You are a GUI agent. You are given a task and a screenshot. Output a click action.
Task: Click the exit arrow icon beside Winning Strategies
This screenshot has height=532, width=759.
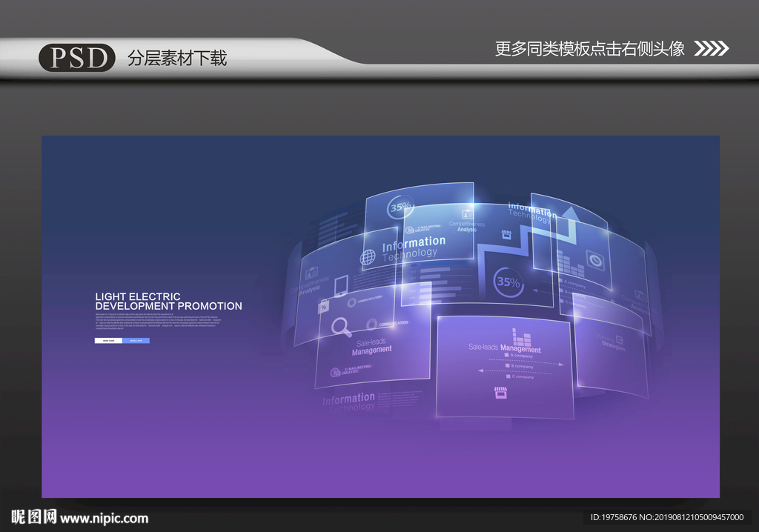pos(619,340)
